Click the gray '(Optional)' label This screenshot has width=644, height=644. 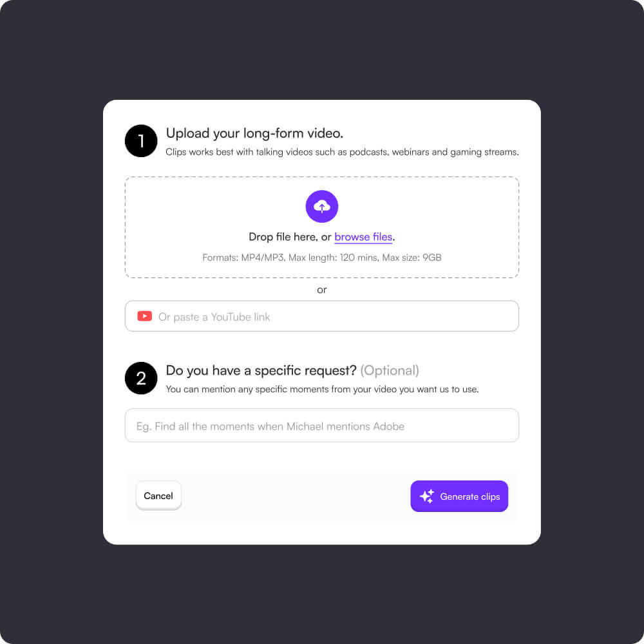tap(390, 370)
